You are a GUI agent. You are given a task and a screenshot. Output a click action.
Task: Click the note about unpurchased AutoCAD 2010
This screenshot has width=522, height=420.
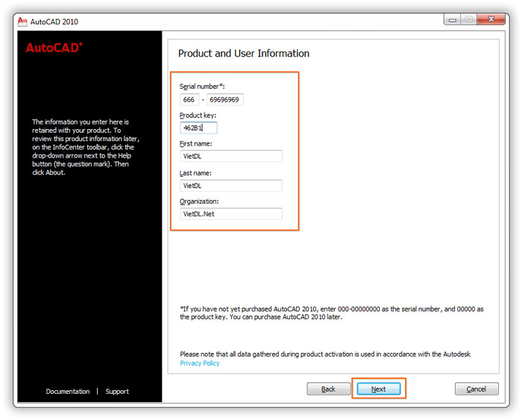coord(332,313)
